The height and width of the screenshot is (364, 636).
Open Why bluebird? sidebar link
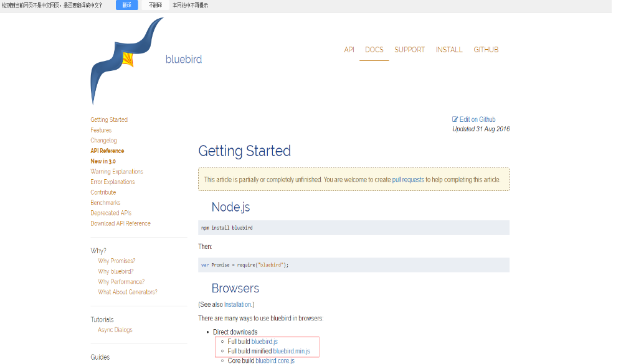(x=116, y=271)
